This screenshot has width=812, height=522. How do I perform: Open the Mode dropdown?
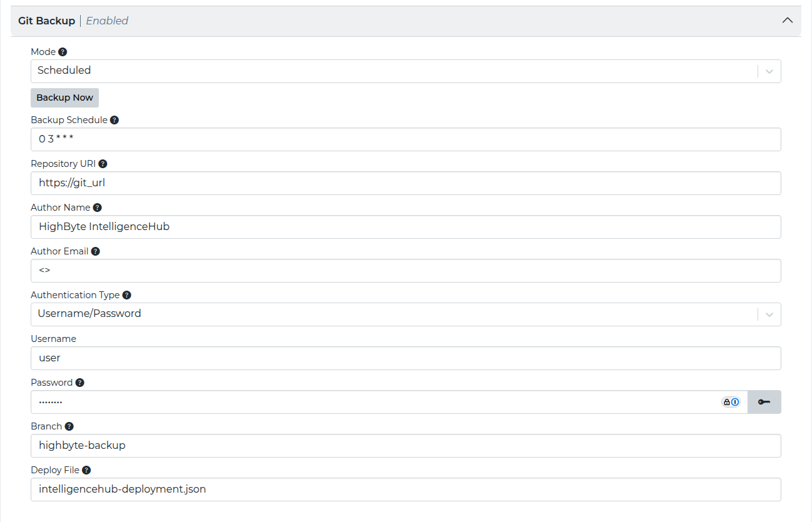[x=769, y=71]
